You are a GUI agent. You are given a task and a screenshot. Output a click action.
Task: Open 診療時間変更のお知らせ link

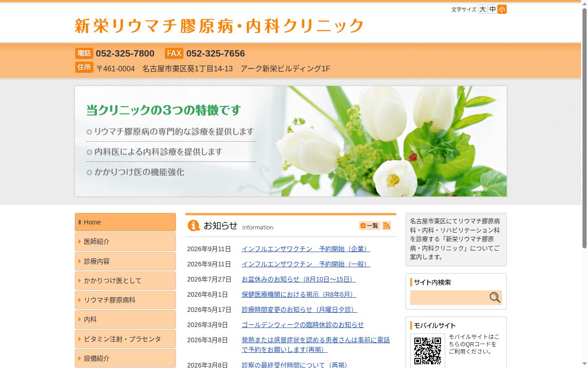pos(300,310)
